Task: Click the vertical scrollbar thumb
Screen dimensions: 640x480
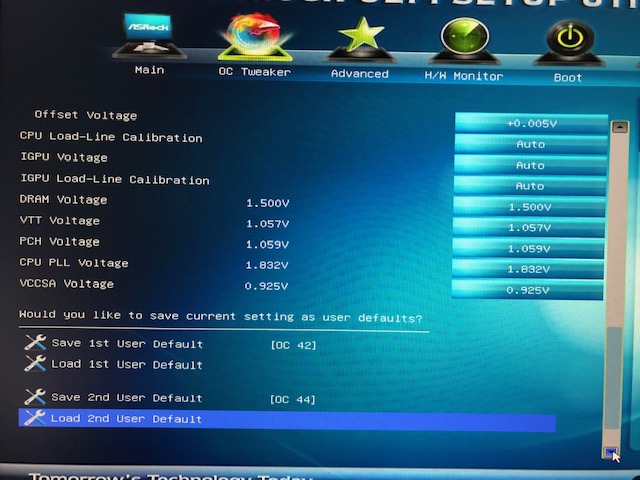Action: pyautogui.click(x=613, y=378)
